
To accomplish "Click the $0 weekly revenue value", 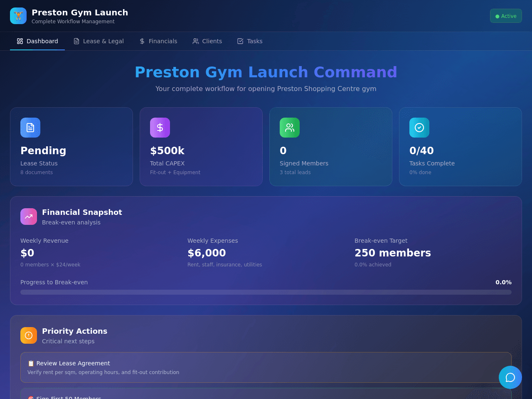I will click(27, 253).
